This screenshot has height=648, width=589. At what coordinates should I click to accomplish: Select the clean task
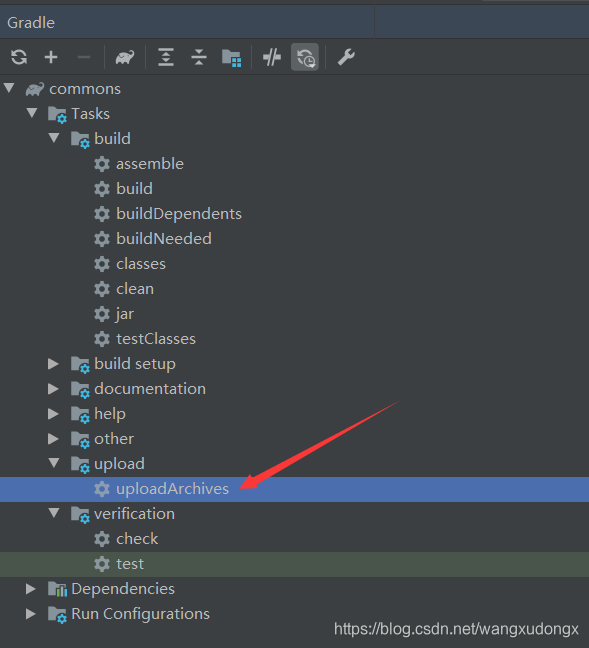[135, 289]
